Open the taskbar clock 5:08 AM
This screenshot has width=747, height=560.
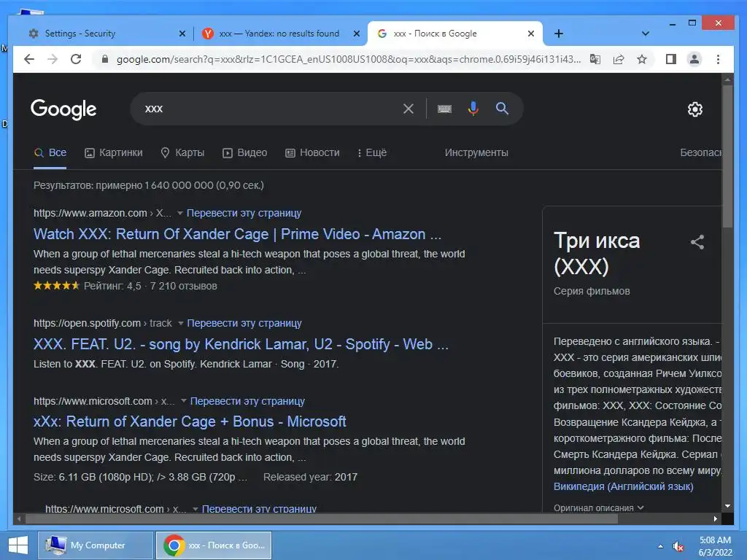(x=715, y=546)
